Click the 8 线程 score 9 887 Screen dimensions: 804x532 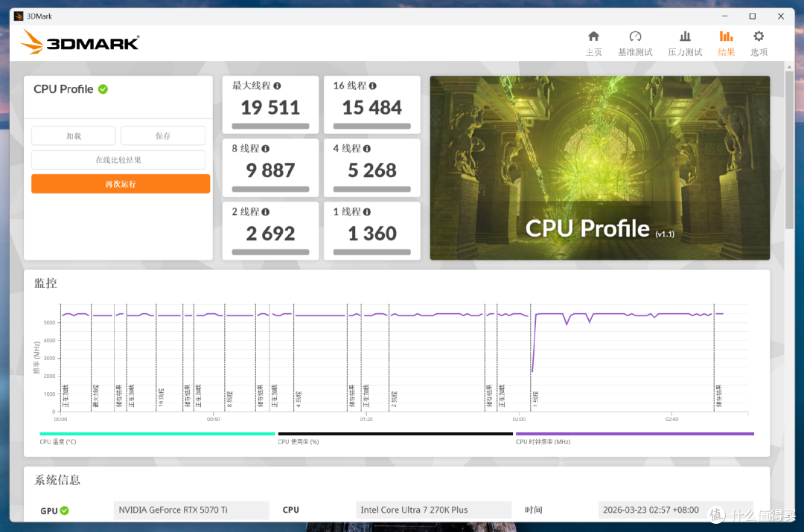[x=270, y=170]
